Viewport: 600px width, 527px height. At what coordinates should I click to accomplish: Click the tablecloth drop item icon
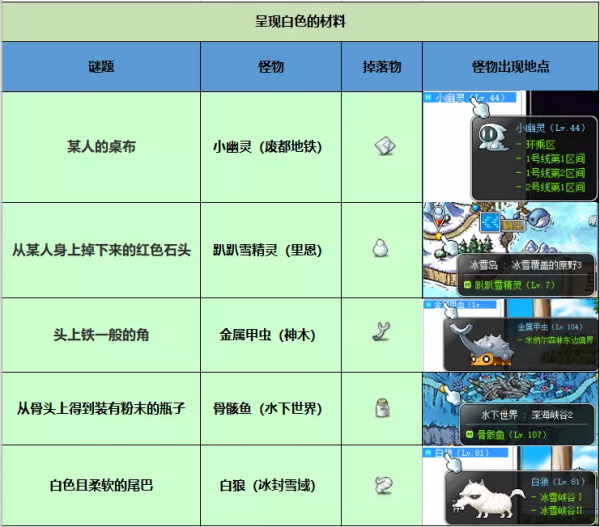(x=385, y=146)
